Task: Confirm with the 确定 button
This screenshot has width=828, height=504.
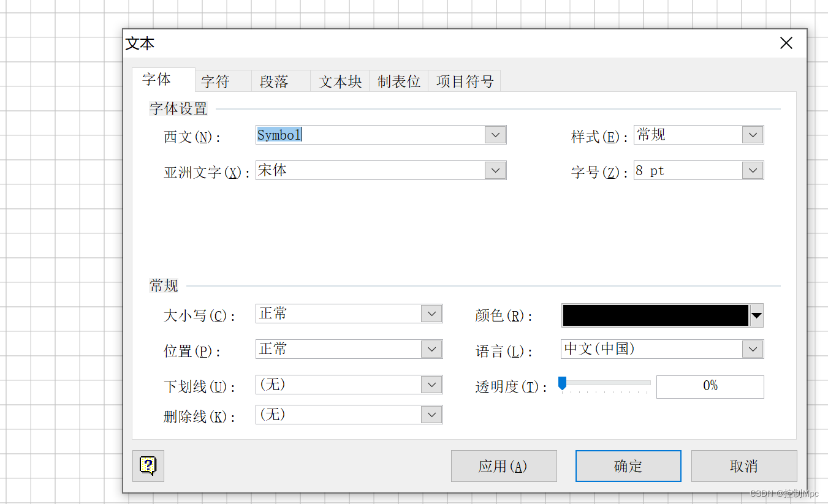Action: coord(628,466)
